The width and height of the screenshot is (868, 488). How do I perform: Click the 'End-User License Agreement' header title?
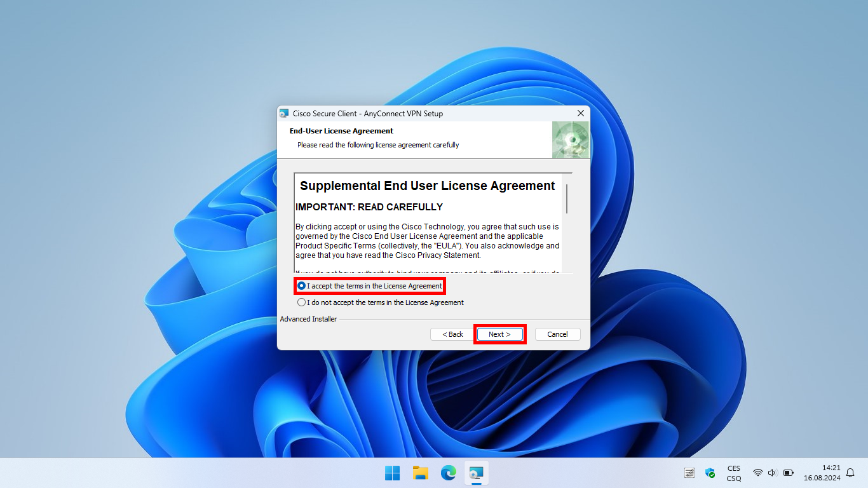pyautogui.click(x=341, y=131)
